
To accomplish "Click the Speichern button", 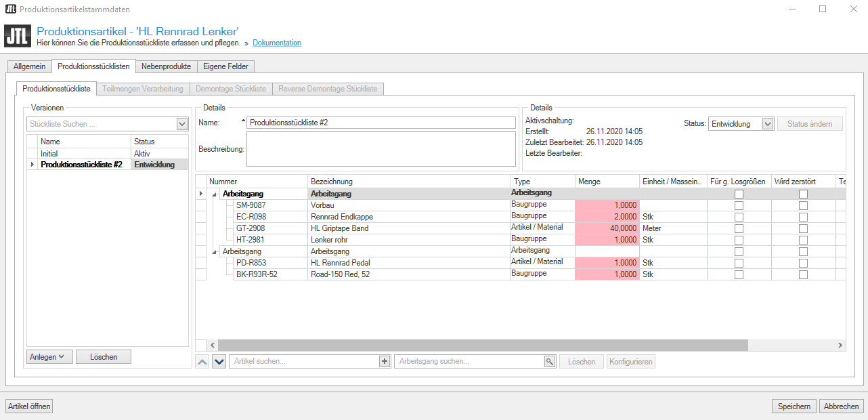I will (x=794, y=406).
